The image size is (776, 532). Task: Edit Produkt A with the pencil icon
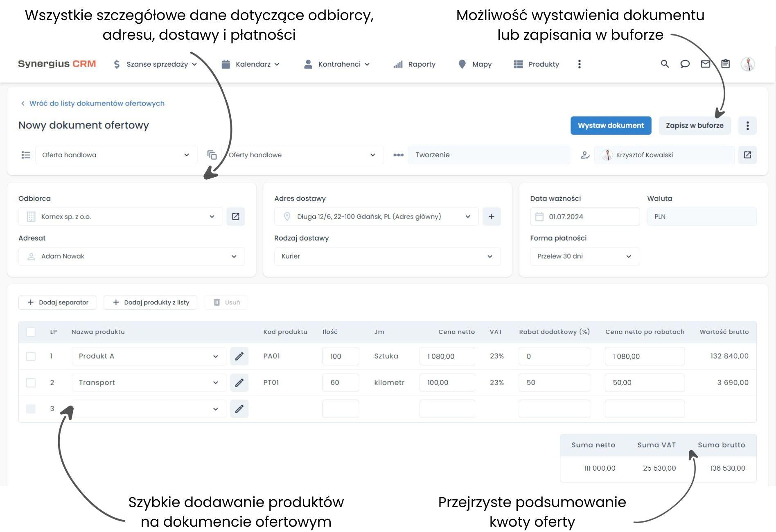pyautogui.click(x=239, y=356)
